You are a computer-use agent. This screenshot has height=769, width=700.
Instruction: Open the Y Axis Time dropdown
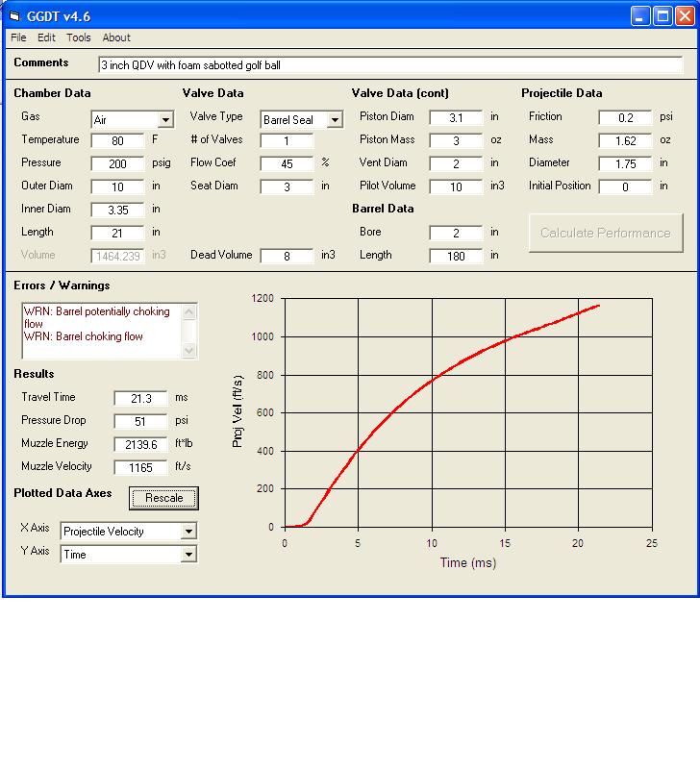coord(188,555)
